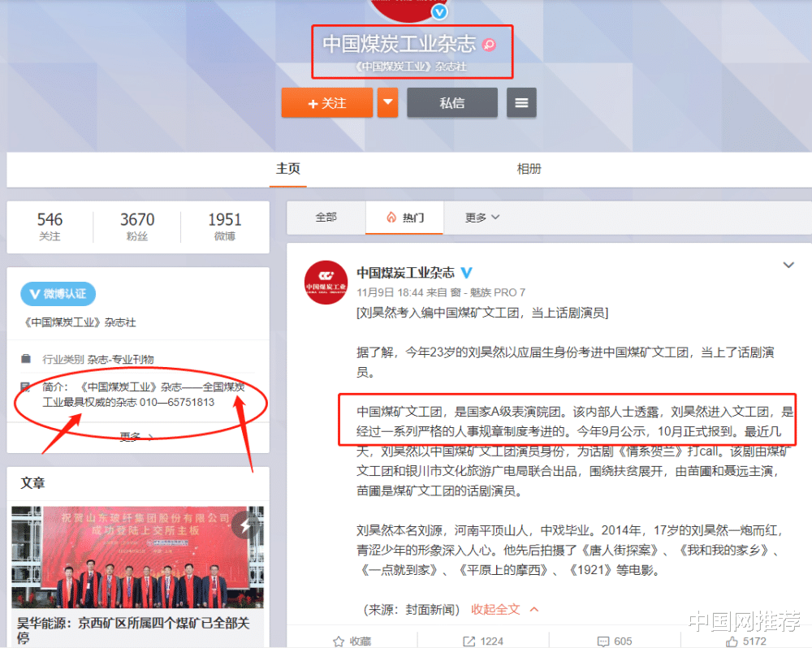
Task: Click the thumbs-up like icon 5172
Action: coord(732,642)
